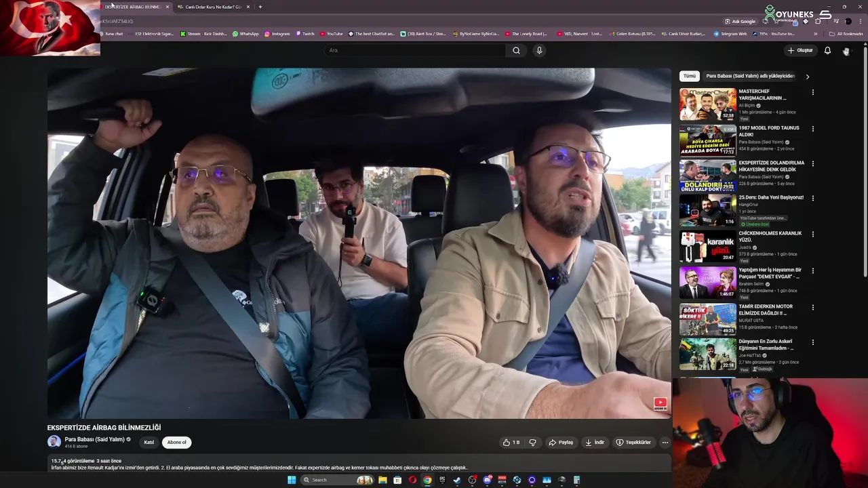
Task: Show more filter chips with right arrow
Action: 807,77
